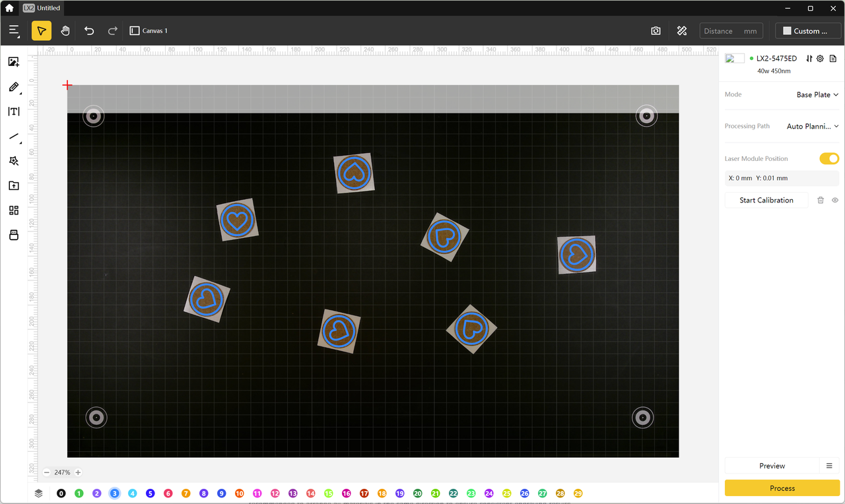Select the black layer color 0
The image size is (845, 504).
point(61,493)
